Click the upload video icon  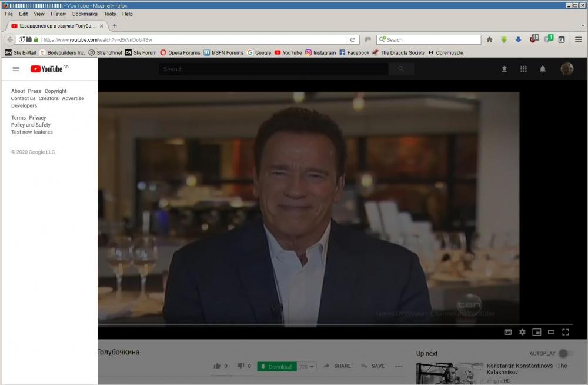tap(504, 69)
